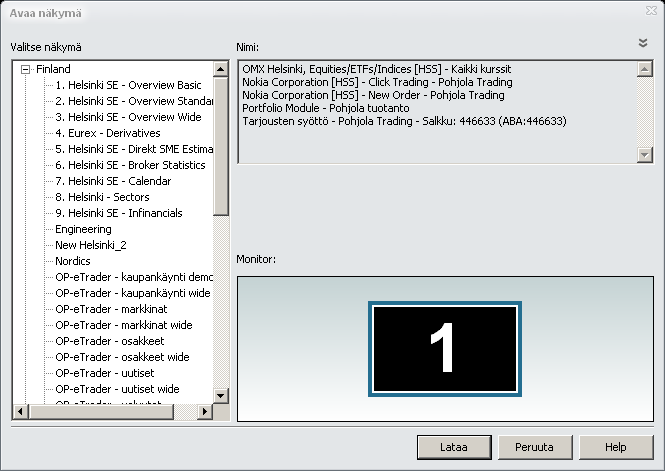
Task: Select OP-eTrader - osakkeet
Action: point(109,341)
